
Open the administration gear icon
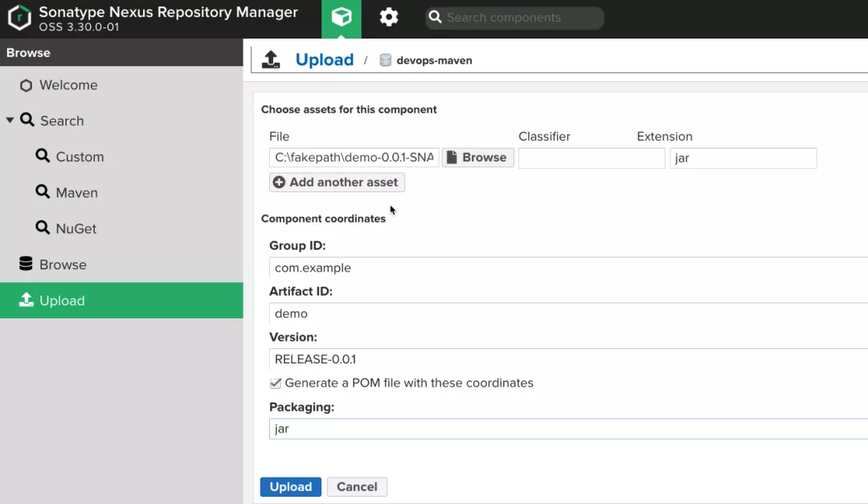click(x=389, y=17)
